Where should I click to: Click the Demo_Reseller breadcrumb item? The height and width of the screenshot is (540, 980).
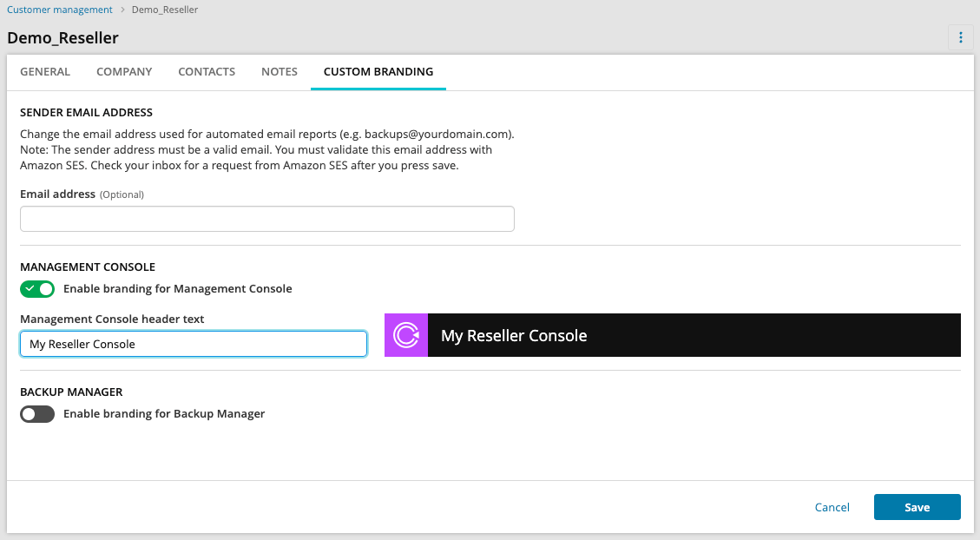(165, 10)
